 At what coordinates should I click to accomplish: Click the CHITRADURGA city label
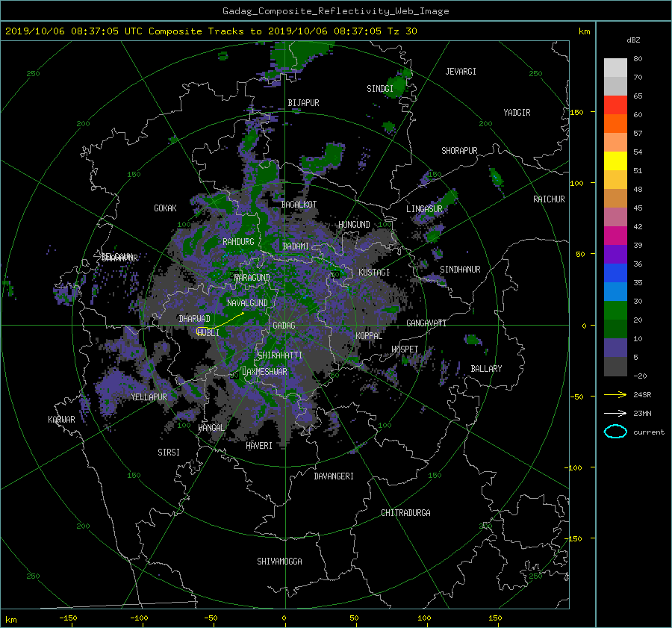(405, 513)
